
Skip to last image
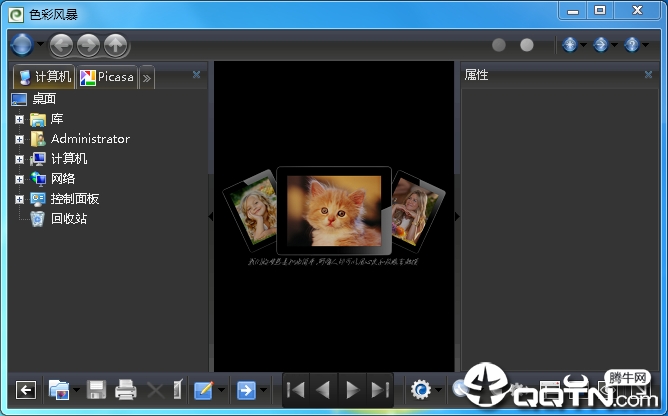379,390
